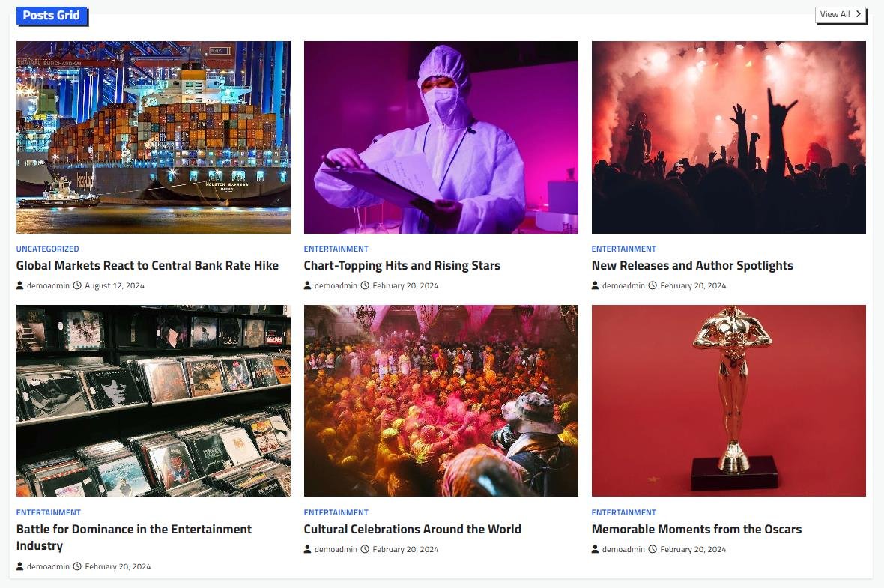Open the concert crowd post thumbnail
Image resolution: width=884 pixels, height=588 pixels.
click(x=728, y=137)
